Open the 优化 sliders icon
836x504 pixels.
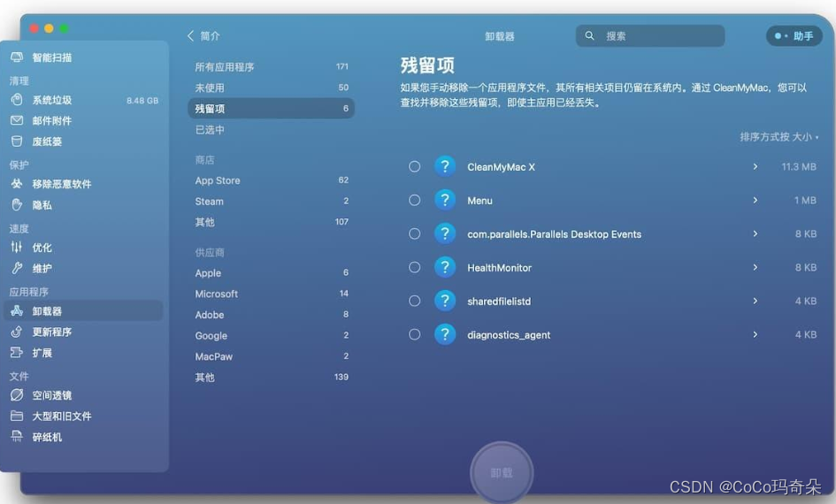click(17, 248)
